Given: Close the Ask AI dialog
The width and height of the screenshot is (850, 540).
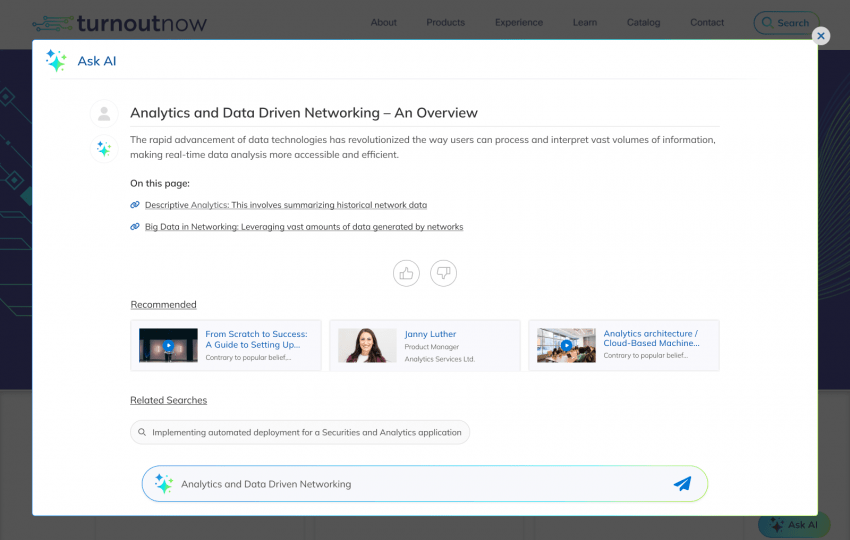Looking at the screenshot, I should tap(821, 36).
